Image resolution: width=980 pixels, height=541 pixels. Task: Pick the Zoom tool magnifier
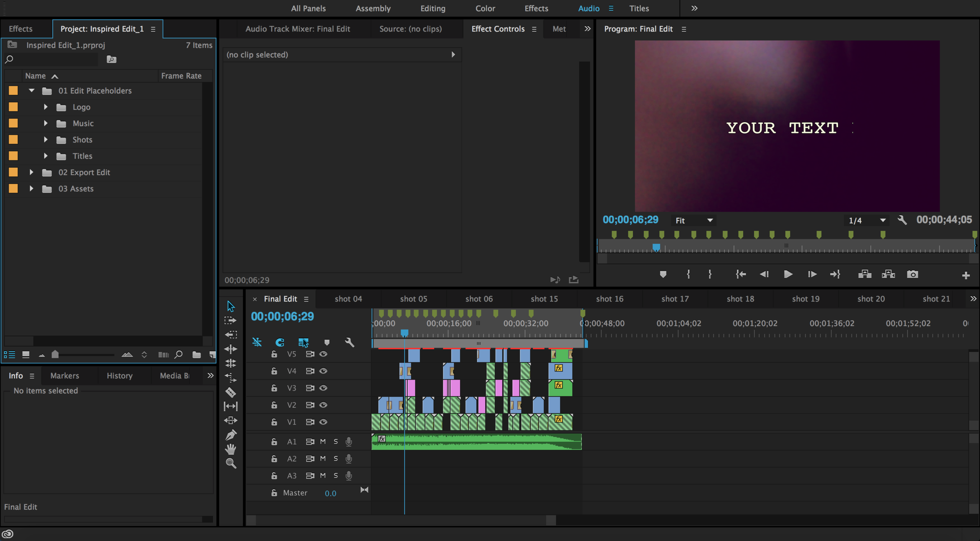pos(231,463)
